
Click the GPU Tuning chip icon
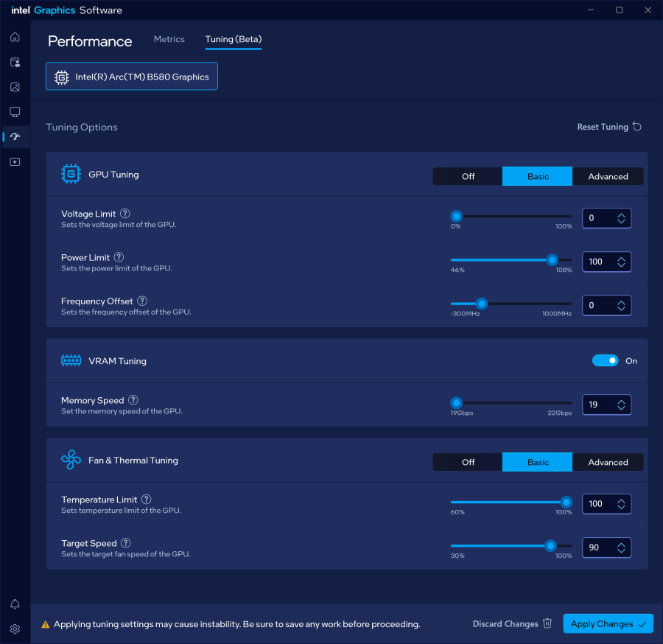(x=71, y=174)
